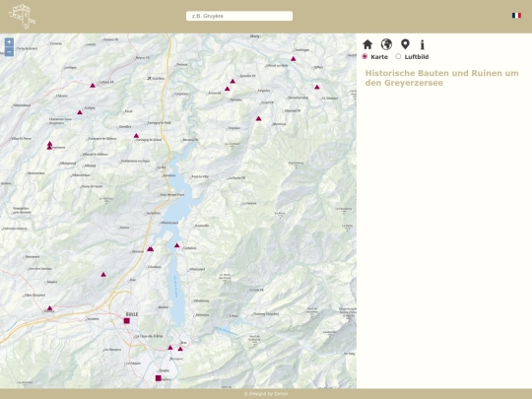The image size is (532, 399).
Task: Open the home icon in the side panel
Action: coord(367,44)
